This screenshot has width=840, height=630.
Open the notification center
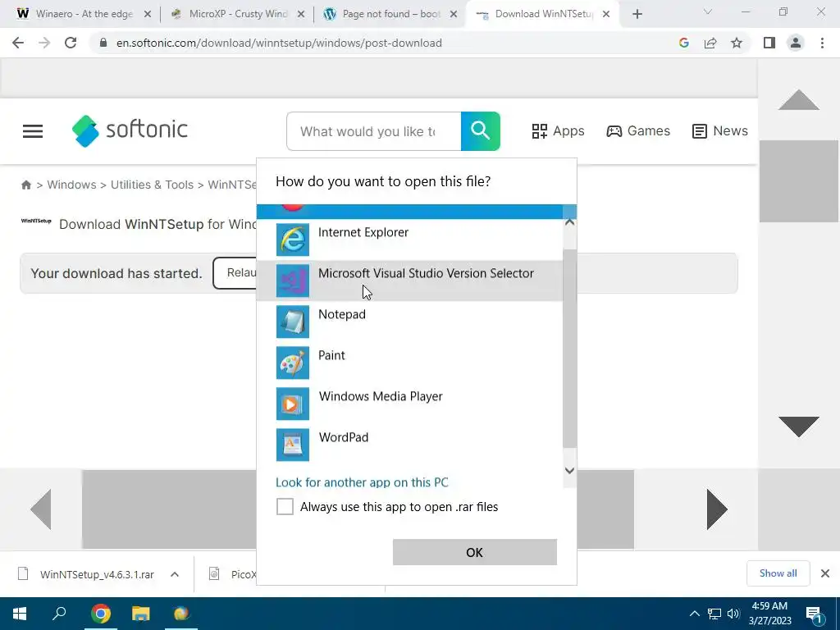(815, 615)
